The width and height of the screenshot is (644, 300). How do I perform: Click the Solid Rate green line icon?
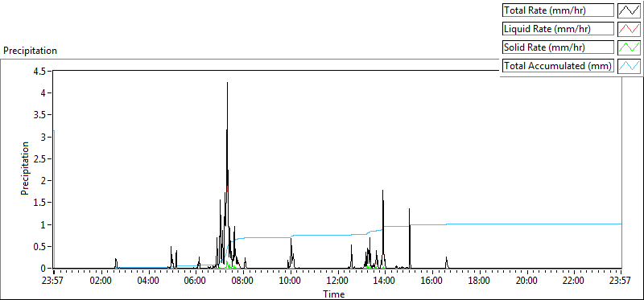(x=630, y=47)
